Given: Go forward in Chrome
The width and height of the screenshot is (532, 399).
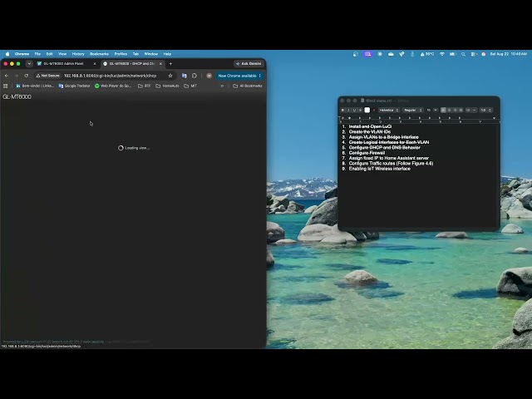Looking at the screenshot, I should point(16,76).
